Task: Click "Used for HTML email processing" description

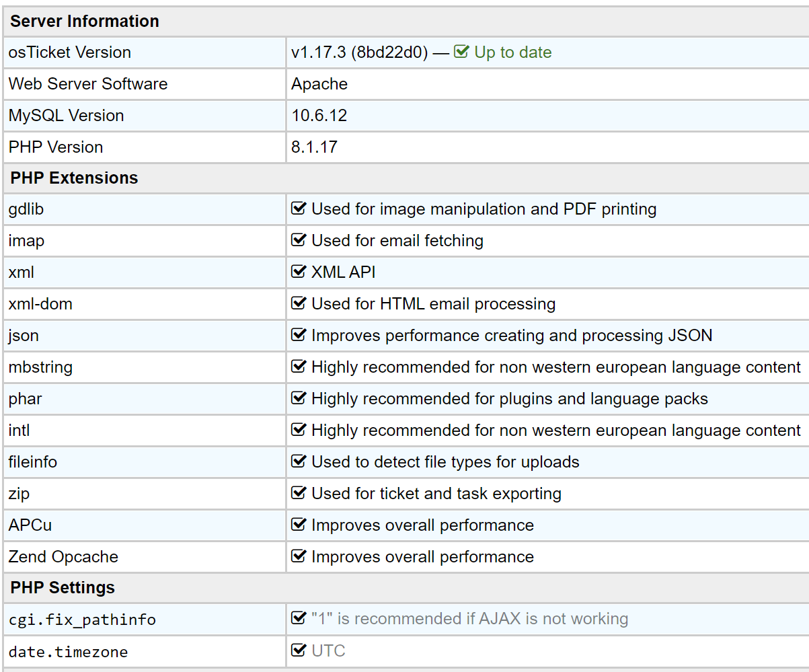Action: [434, 304]
